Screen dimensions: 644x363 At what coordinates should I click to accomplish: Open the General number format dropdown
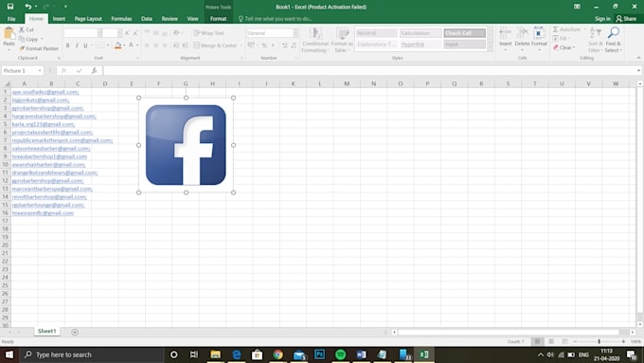coord(295,33)
